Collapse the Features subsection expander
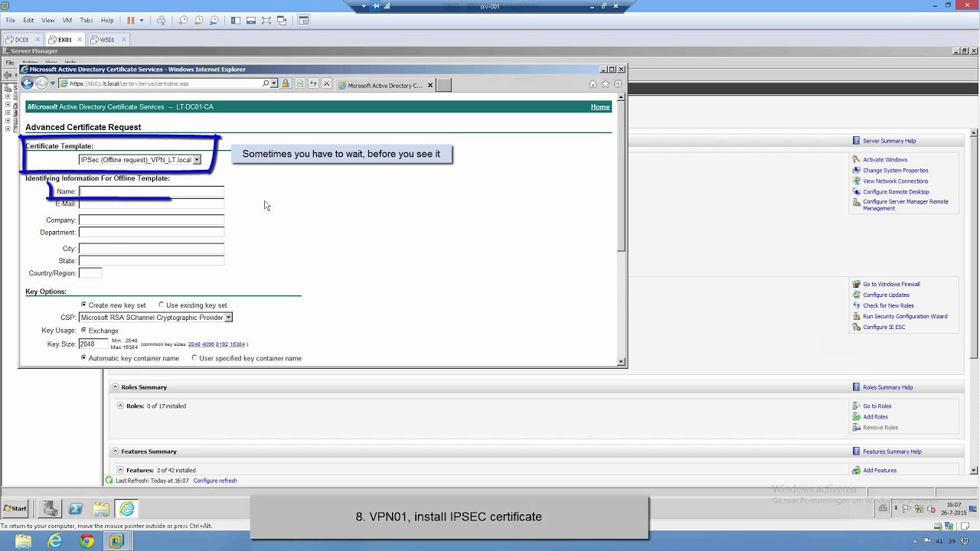The height and width of the screenshot is (551, 980). [120, 470]
